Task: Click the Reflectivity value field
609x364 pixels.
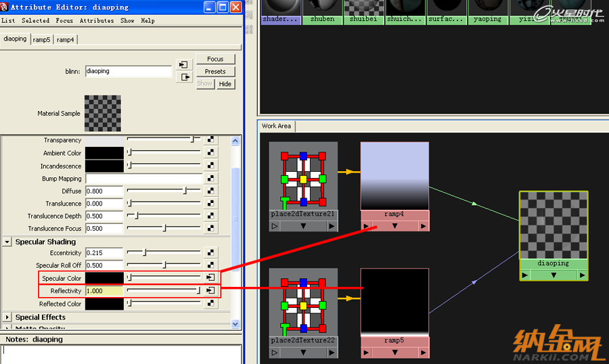Action: tap(104, 291)
